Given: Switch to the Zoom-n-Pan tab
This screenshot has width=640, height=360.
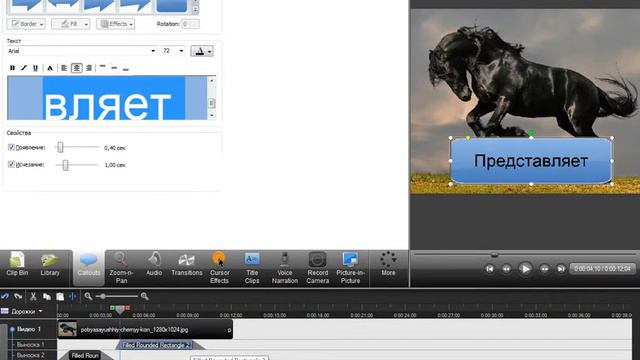Looking at the screenshot, I should tap(121, 268).
